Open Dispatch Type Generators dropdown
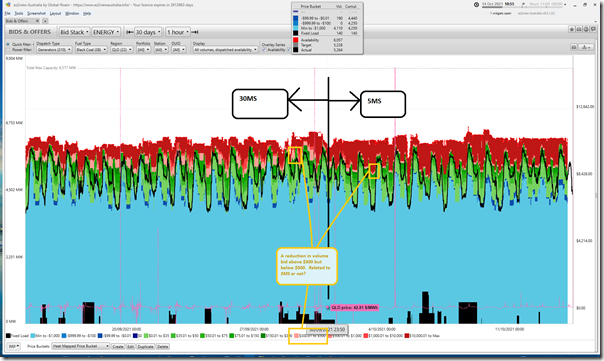The height and width of the screenshot is (361, 604). point(54,50)
